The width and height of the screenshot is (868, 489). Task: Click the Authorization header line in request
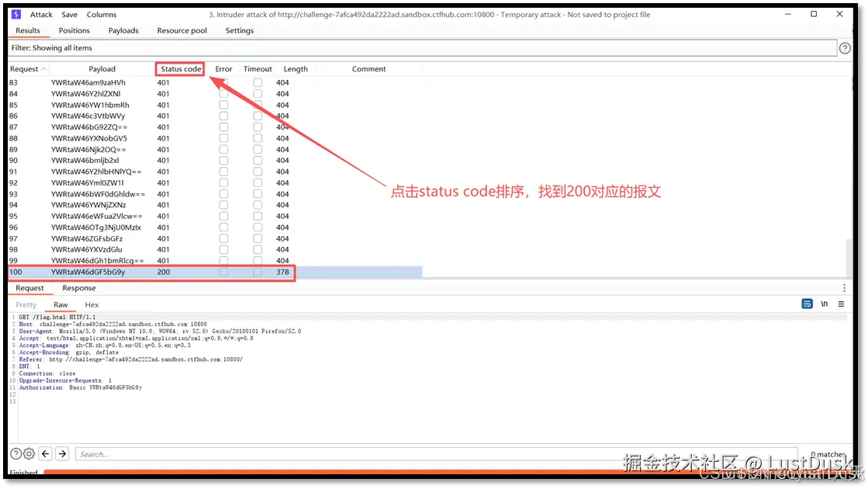81,387
